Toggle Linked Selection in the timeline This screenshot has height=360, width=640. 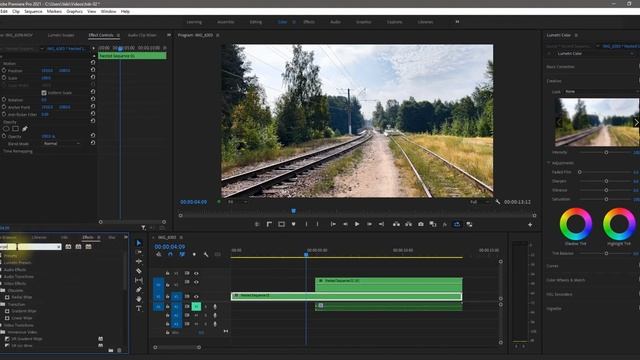(x=182, y=254)
